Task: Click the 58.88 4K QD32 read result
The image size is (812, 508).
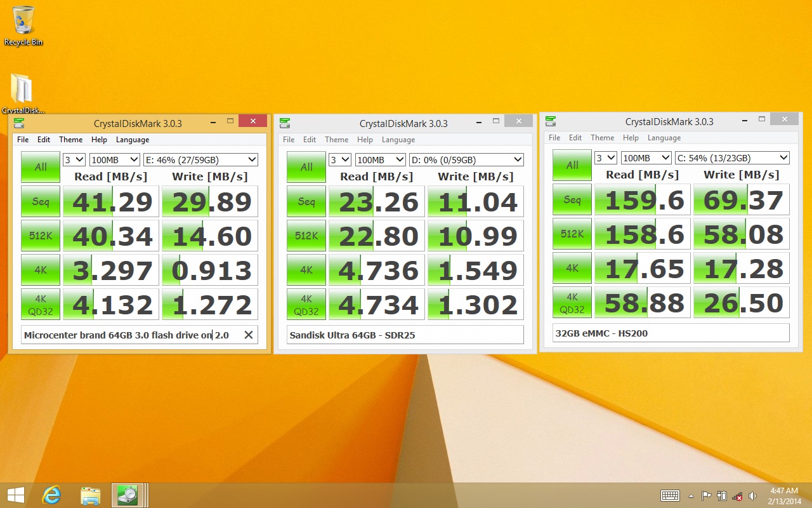Action: 643,303
